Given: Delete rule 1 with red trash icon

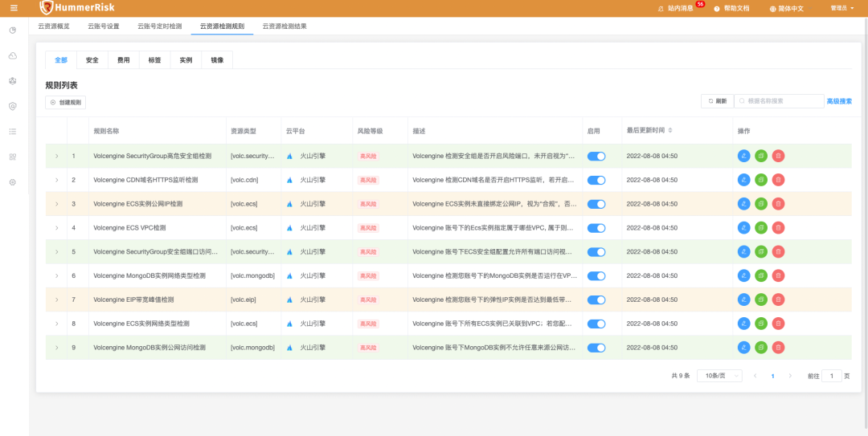Looking at the screenshot, I should click(778, 156).
